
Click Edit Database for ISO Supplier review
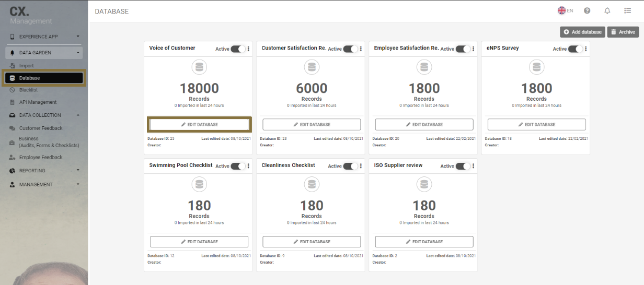coord(424,242)
